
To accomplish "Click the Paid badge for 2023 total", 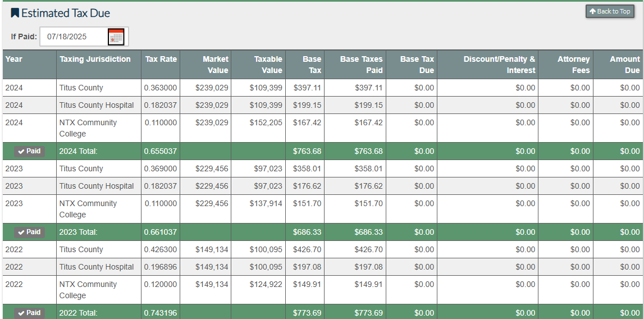I will [x=29, y=232].
